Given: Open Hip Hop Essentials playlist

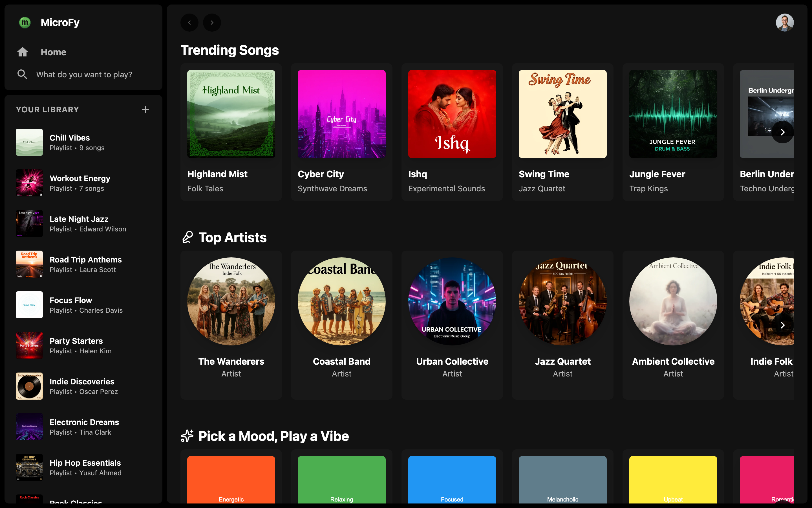Looking at the screenshot, I should tap(83, 467).
